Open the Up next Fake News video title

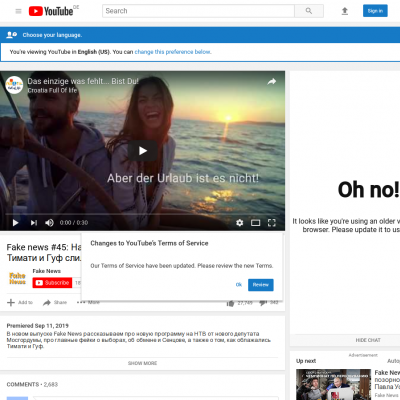point(387,379)
